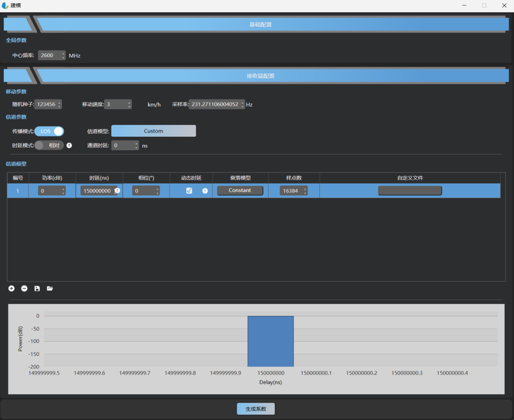Screen dimensions: 514x420
Task: Click the 生成系数 button
Action: pos(256,409)
